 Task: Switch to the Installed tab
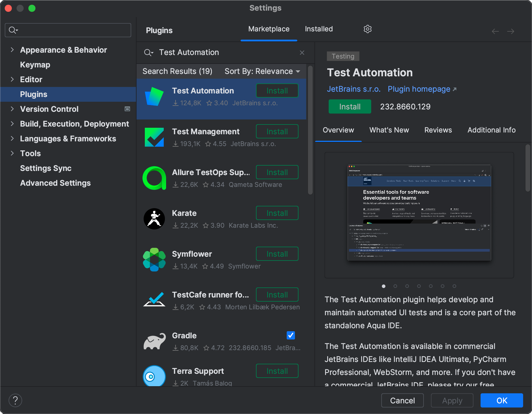pyautogui.click(x=318, y=29)
